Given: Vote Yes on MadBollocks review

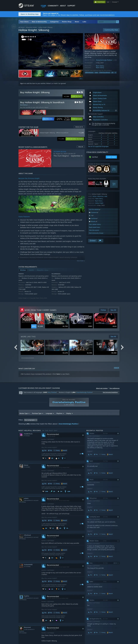Looking at the screenshot, I should (x=44, y=450).
